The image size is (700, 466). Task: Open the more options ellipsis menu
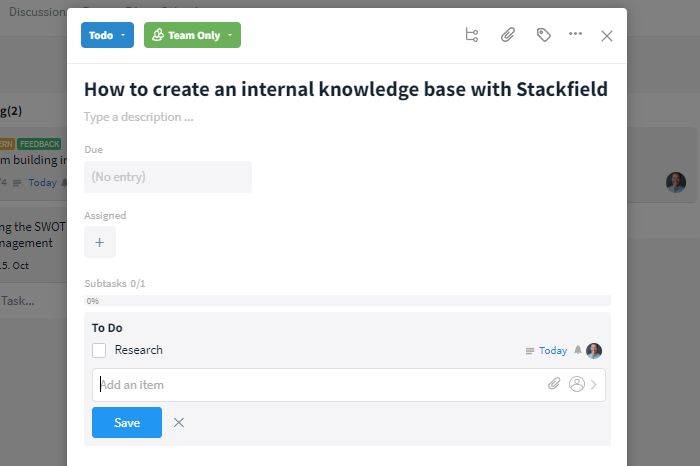point(575,34)
